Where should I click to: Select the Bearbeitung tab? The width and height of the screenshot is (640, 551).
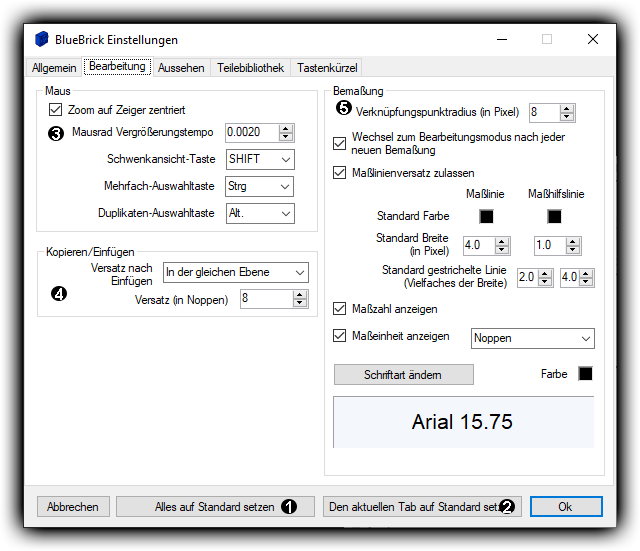(x=117, y=66)
